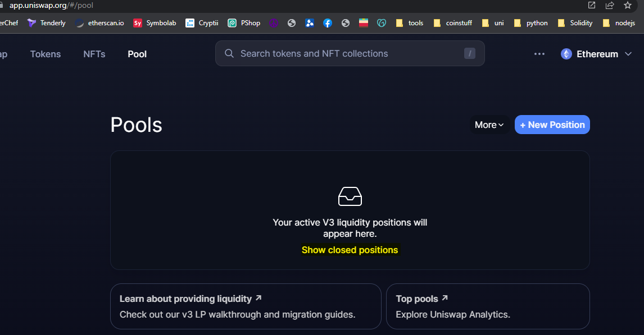644x335 pixels.
Task: Show closed positions
Action: click(350, 250)
